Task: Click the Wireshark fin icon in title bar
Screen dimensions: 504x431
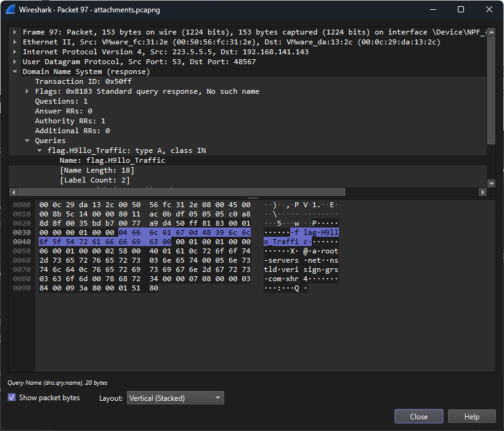Action: (10, 10)
